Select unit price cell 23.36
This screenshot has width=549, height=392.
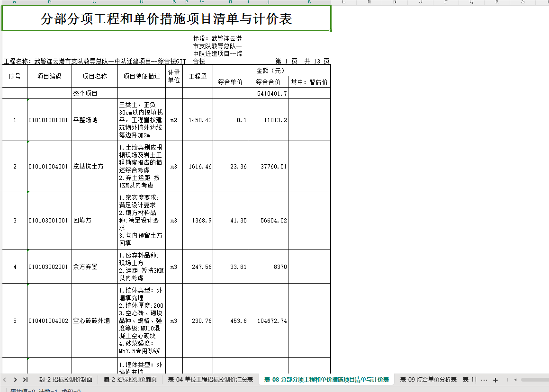pyautogui.click(x=230, y=166)
